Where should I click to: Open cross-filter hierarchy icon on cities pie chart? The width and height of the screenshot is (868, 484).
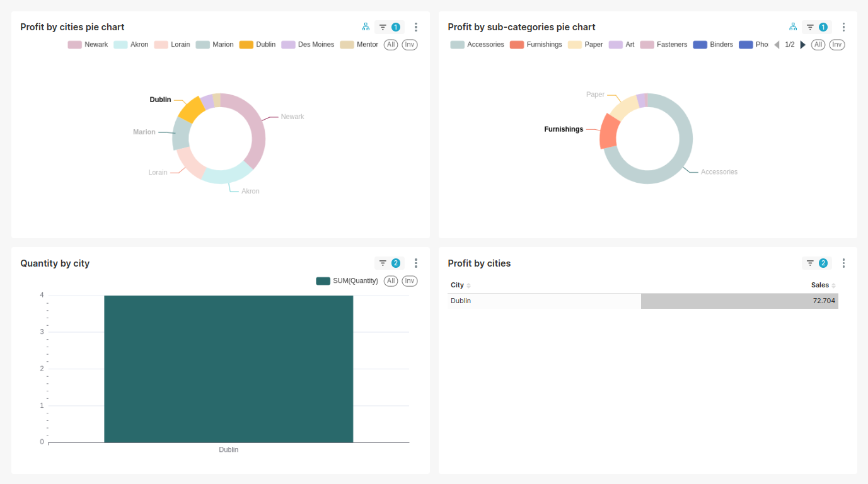click(366, 27)
